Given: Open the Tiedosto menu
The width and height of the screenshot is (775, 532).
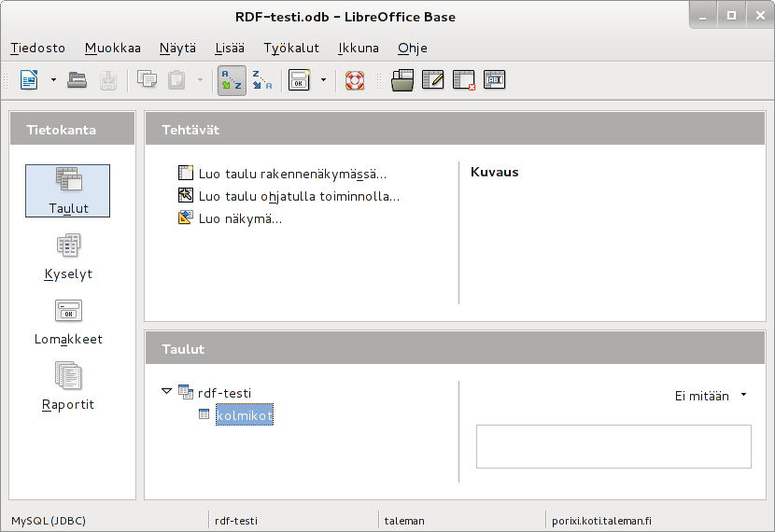Looking at the screenshot, I should pos(38,48).
